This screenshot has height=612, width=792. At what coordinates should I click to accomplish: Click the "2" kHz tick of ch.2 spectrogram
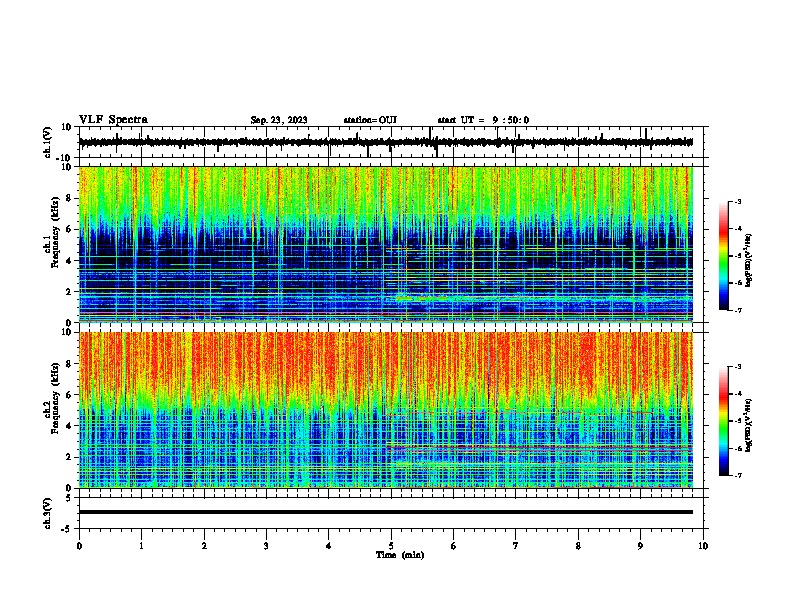pyautogui.click(x=69, y=457)
